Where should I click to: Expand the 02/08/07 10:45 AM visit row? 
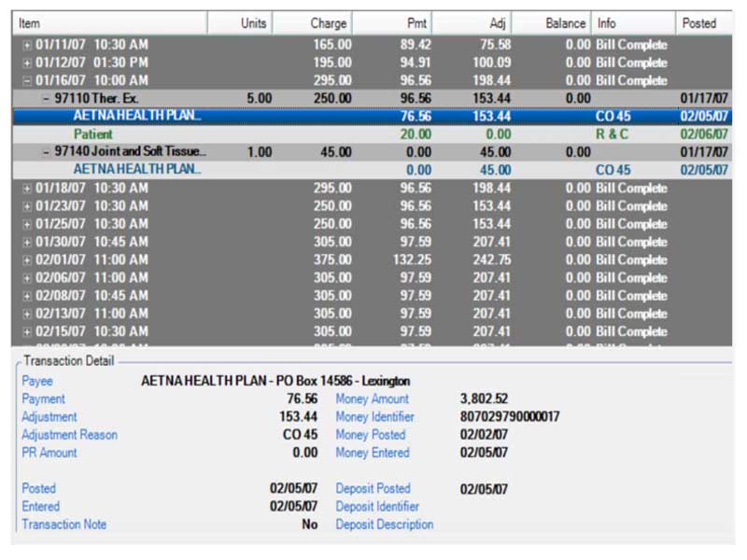[x=27, y=296]
